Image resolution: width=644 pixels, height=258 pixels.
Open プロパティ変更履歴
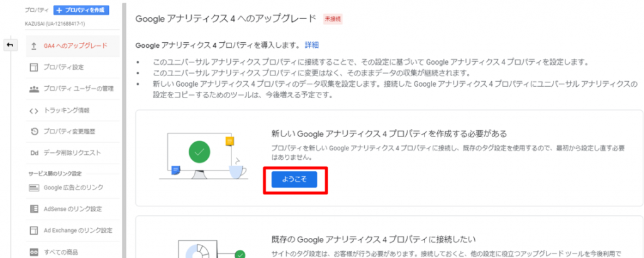coord(72,132)
